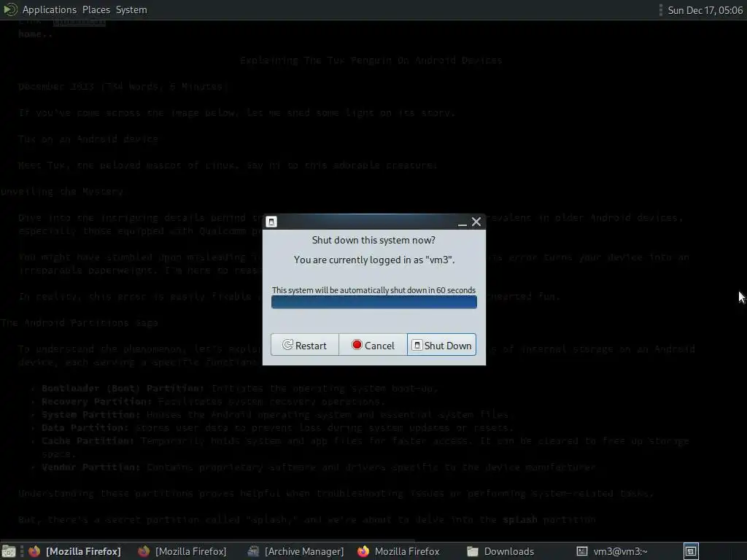
Task: Click the show desktop icon in bottom panel
Action: (x=9, y=551)
